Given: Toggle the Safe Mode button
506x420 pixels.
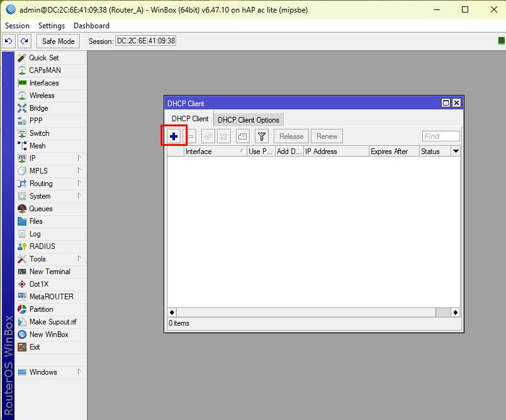Looking at the screenshot, I should (x=58, y=41).
